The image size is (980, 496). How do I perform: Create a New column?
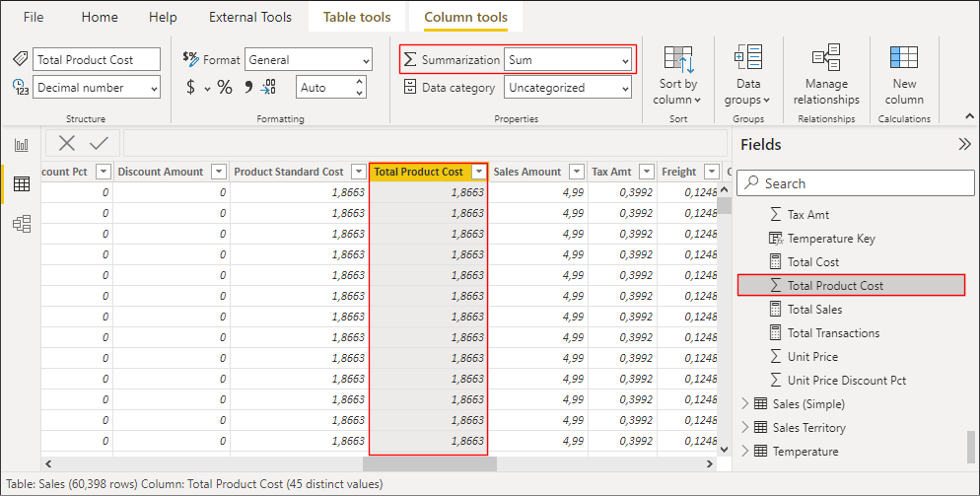904,76
